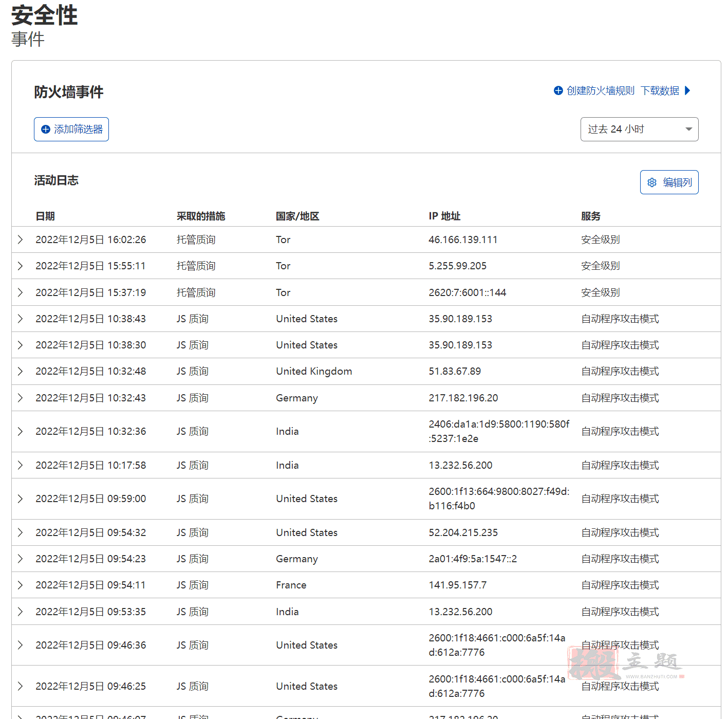The width and height of the screenshot is (728, 719).
Task: Click IP address 141.95.157.7
Action: [458, 585]
